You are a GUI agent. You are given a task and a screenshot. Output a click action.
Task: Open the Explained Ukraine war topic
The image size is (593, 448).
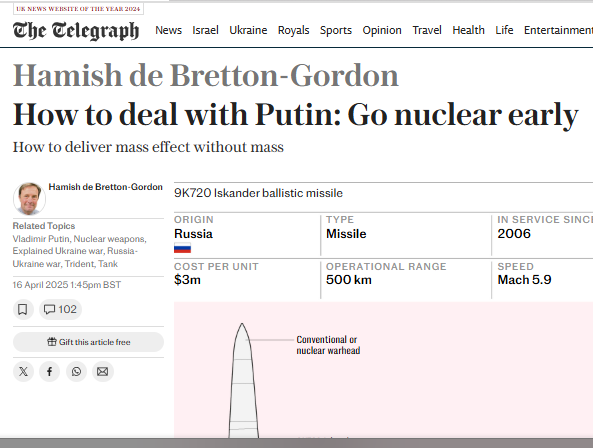pyautogui.click(x=58, y=251)
